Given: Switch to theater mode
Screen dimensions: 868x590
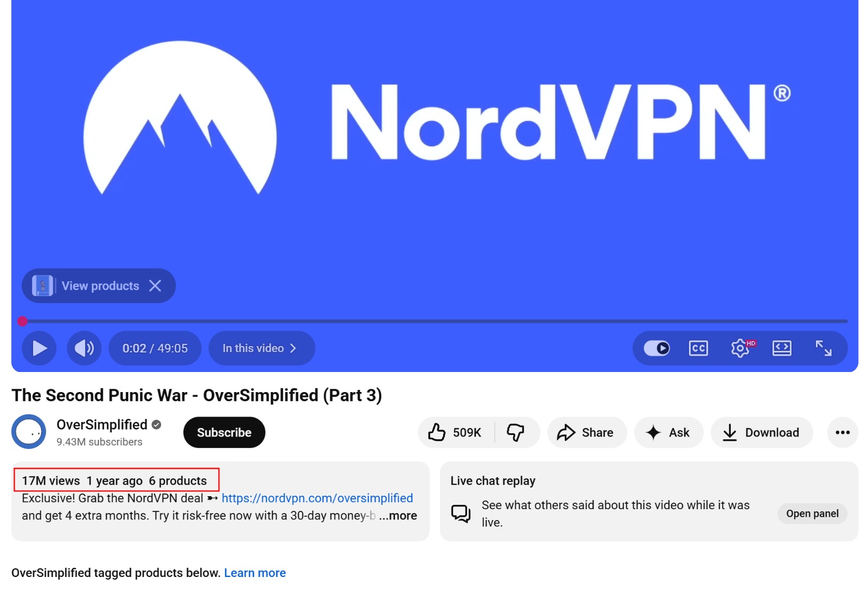Looking at the screenshot, I should [x=782, y=348].
